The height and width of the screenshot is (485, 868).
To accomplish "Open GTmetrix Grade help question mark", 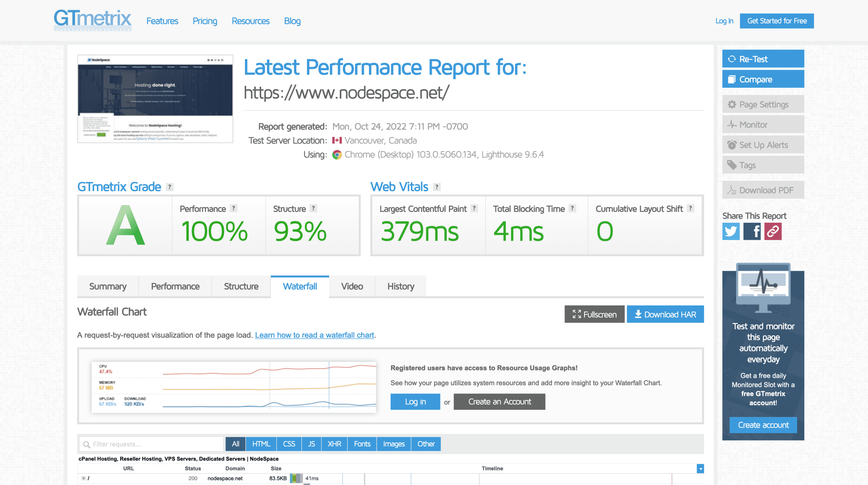I will pos(170,187).
